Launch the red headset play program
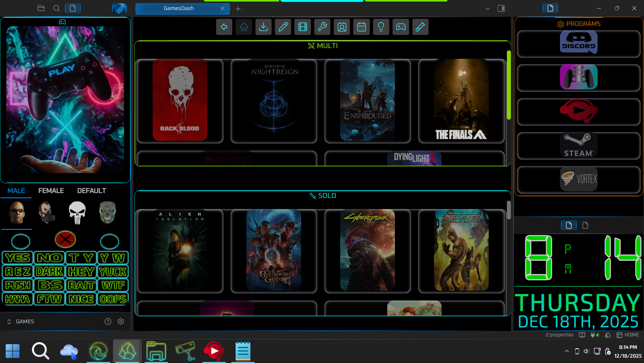 pyautogui.click(x=578, y=112)
